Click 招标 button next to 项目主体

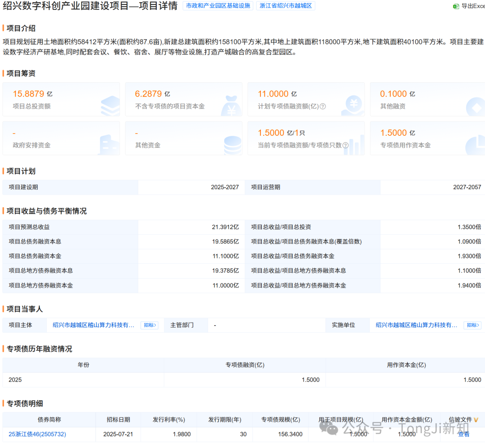click(150, 325)
